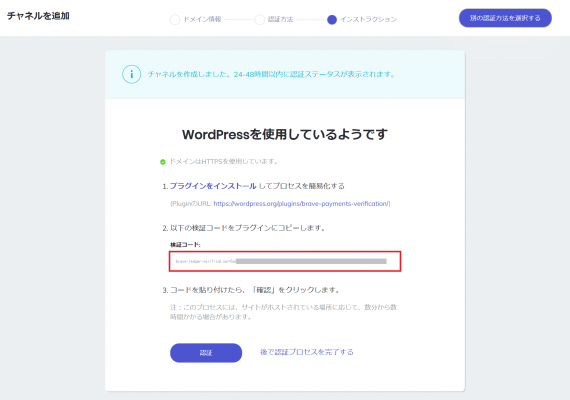570x400 pixels.
Task: Click the 注 note paragraph
Action: [284, 312]
